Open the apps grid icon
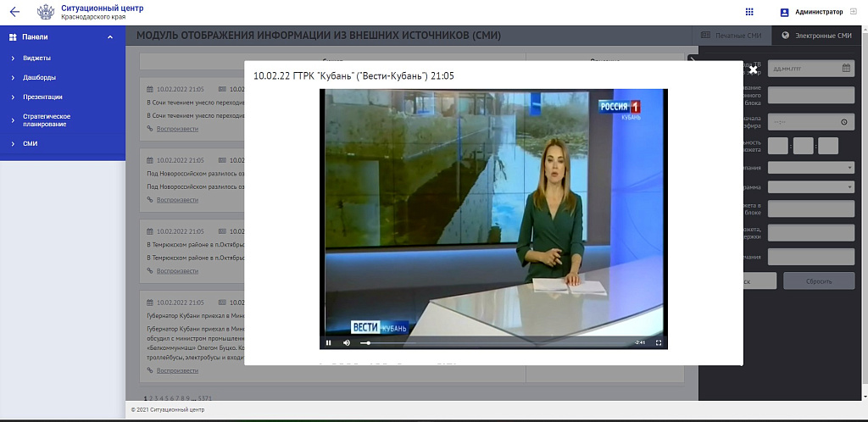 [749, 12]
